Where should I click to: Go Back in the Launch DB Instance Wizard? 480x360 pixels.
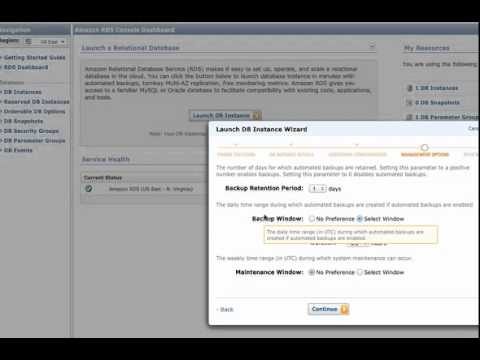click(226, 309)
